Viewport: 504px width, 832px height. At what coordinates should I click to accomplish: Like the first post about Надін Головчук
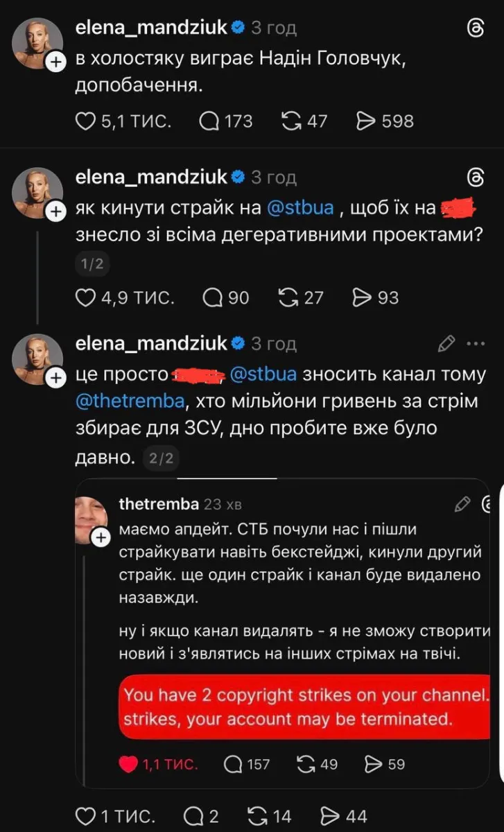85,121
